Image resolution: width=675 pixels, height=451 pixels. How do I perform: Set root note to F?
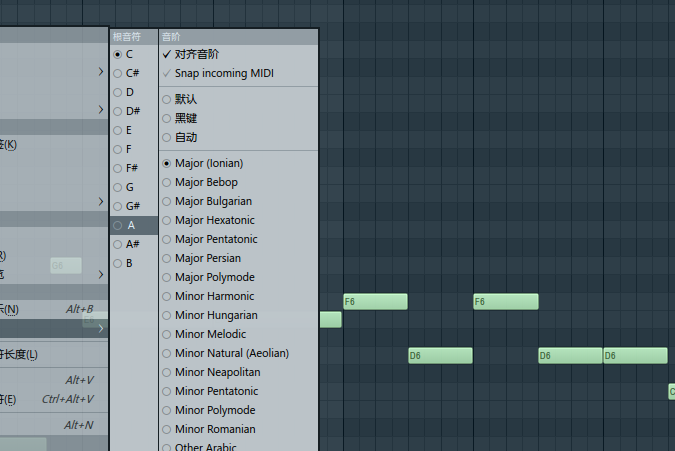[x=134, y=149]
